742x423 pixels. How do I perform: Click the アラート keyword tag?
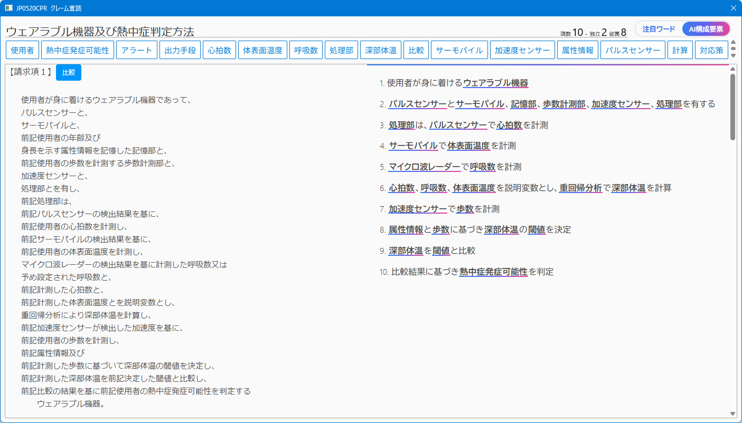136,50
